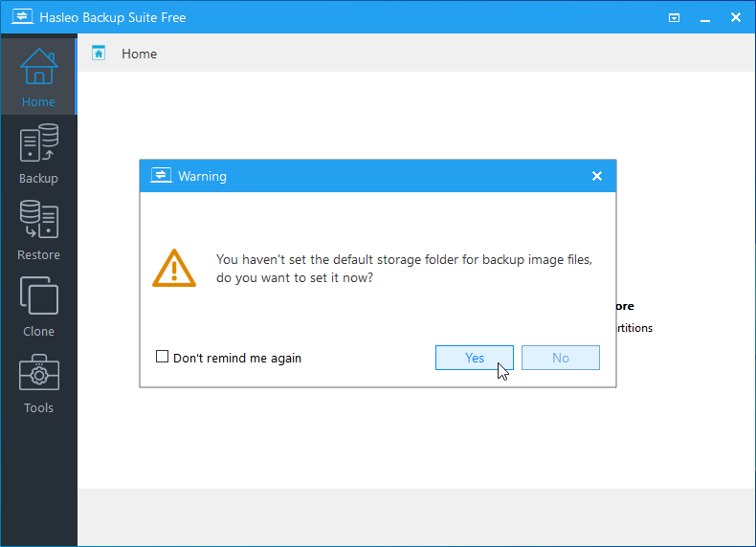Minimize the Hasleo Backup Suite window
Viewport: 756px width, 547px height.
click(705, 17)
